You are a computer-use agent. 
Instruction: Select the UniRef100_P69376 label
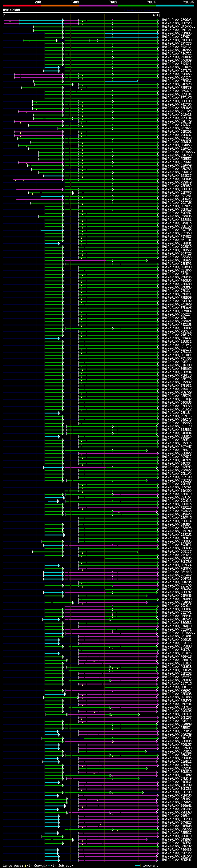click(177, 91)
